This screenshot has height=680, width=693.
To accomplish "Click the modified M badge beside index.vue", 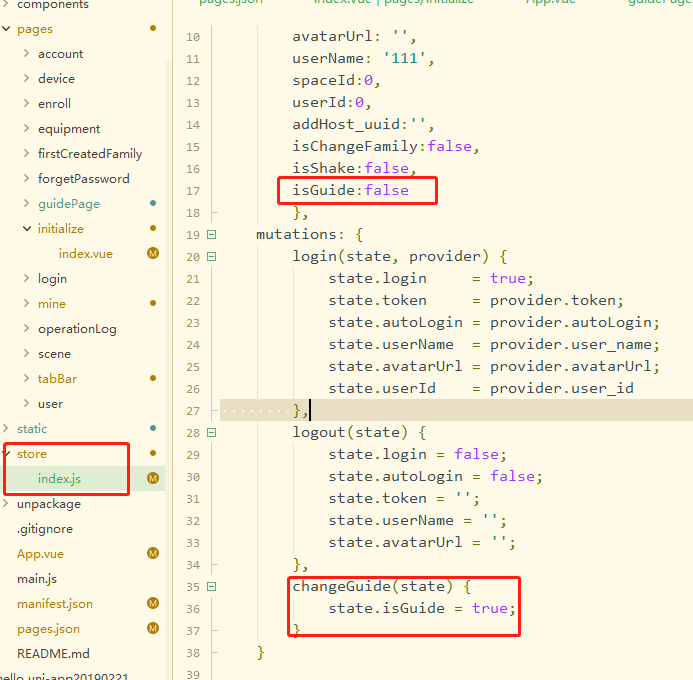I will coord(153,253).
